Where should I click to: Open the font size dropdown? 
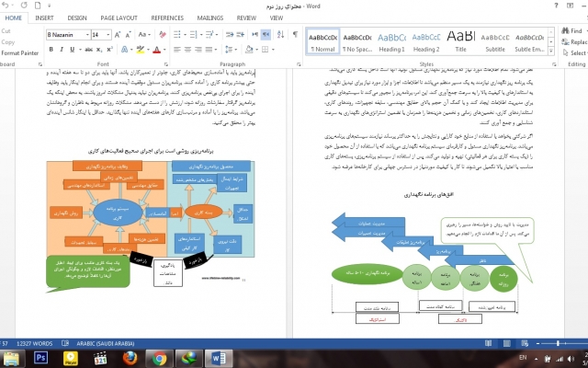click(x=108, y=35)
